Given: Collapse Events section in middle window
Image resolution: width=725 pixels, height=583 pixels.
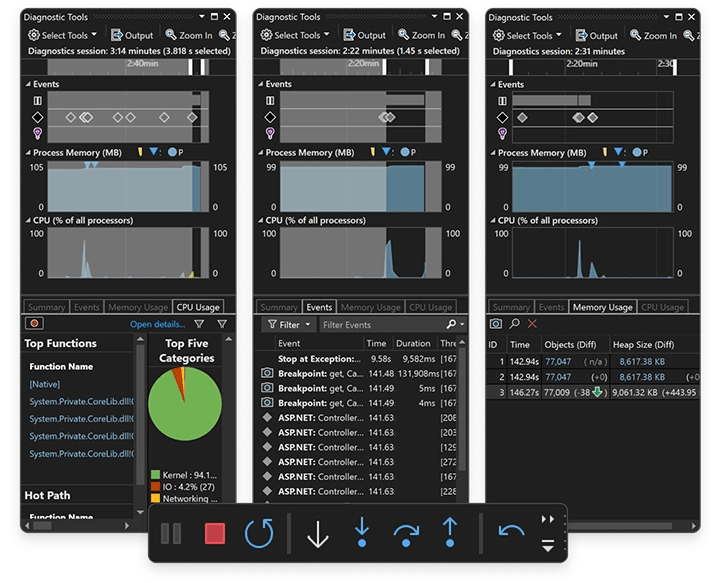Looking at the screenshot, I should [x=261, y=84].
